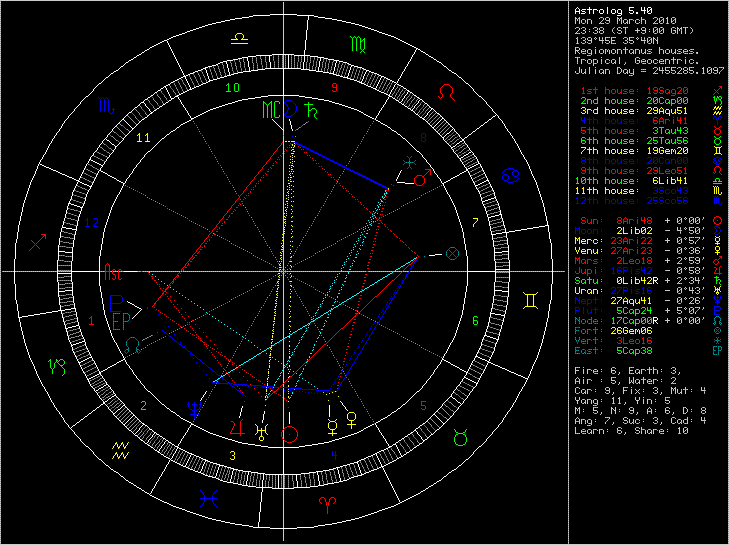Screen dimensions: 729x545
Task: Select the "7th house: 19Gem20" row
Action: (651, 151)
